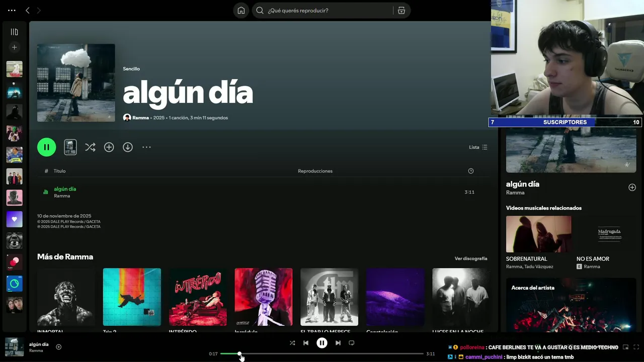This screenshot has width=644, height=362.
Task: Expand Your Library with the sidebar library icon
Action: pyautogui.click(x=14, y=32)
